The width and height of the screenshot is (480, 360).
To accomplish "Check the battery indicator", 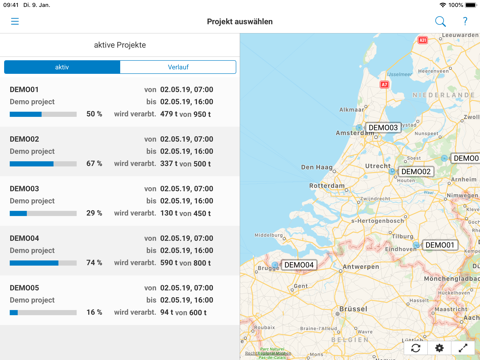I will tap(471, 5).
